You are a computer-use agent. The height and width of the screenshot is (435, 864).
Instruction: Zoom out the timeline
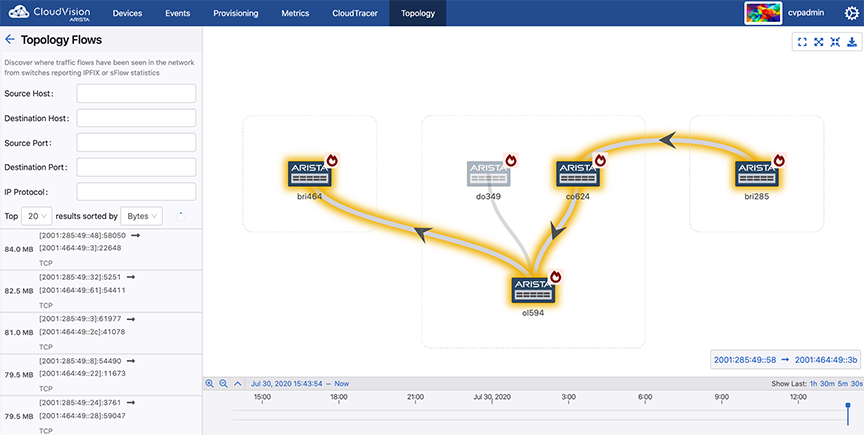[x=223, y=384]
